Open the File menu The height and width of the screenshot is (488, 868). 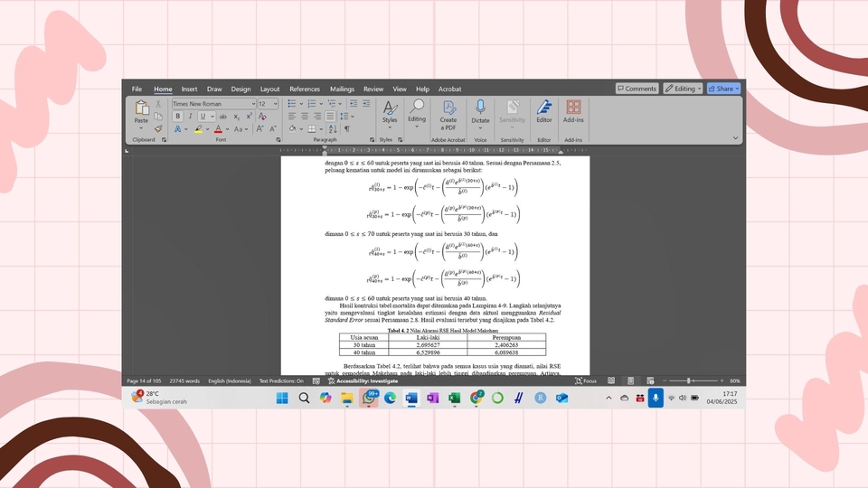tap(137, 89)
